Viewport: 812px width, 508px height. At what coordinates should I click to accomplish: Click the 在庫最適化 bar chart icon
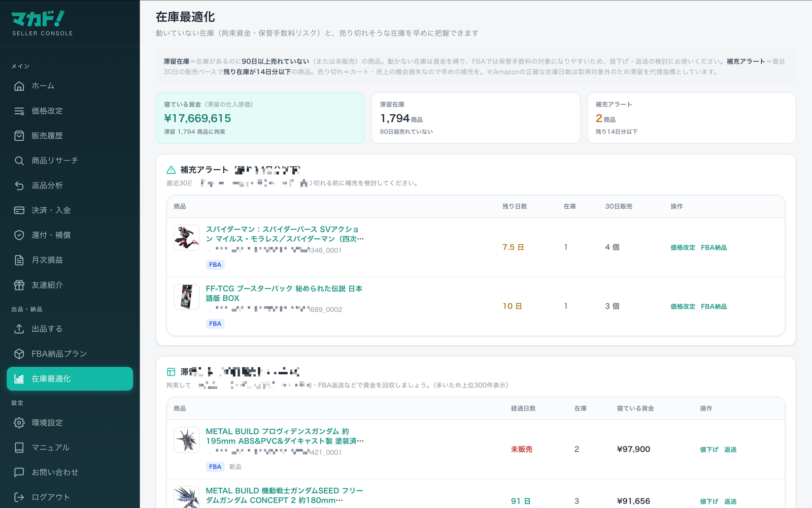(x=19, y=378)
